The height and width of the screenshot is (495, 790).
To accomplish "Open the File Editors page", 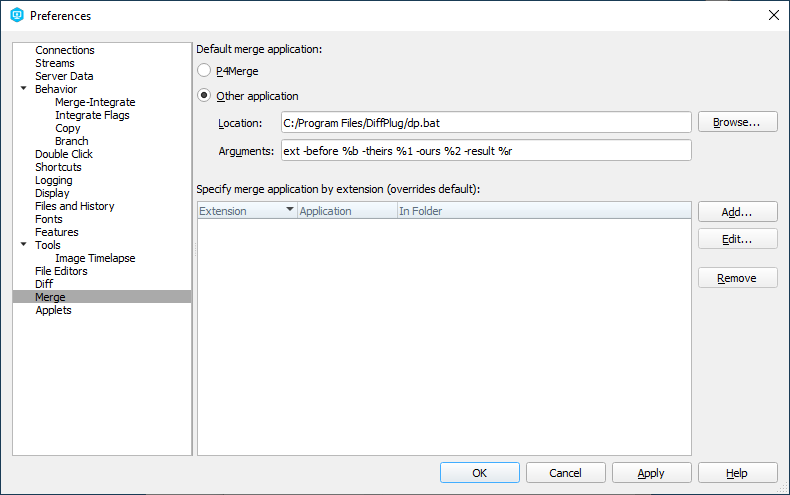I will tap(61, 271).
